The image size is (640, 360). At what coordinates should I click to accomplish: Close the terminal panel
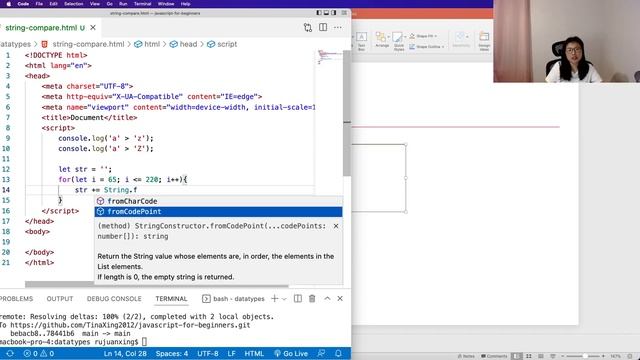340,299
